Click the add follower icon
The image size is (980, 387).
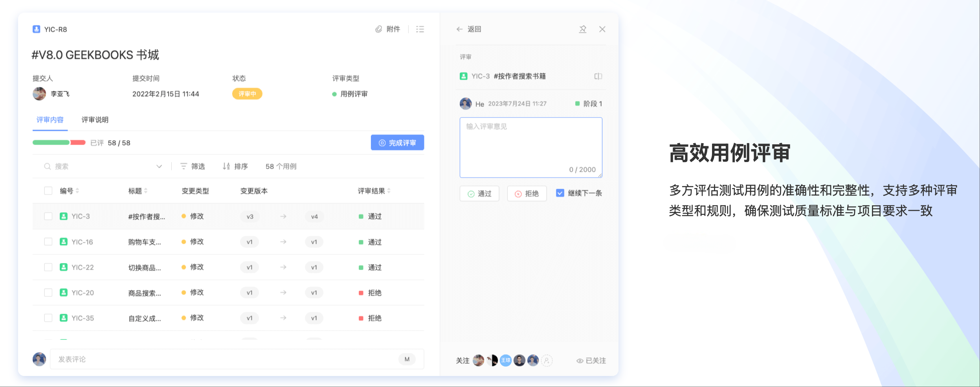(547, 360)
